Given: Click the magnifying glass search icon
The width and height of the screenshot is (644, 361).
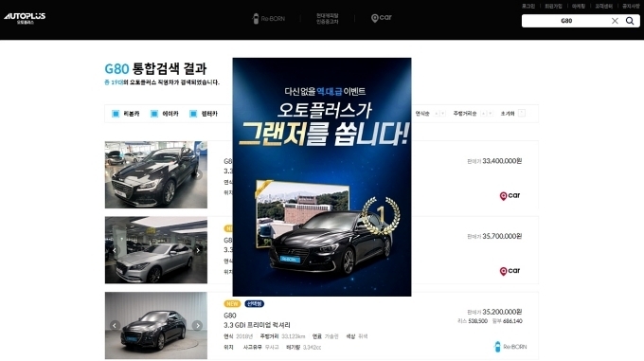Looking at the screenshot, I should pos(630,21).
